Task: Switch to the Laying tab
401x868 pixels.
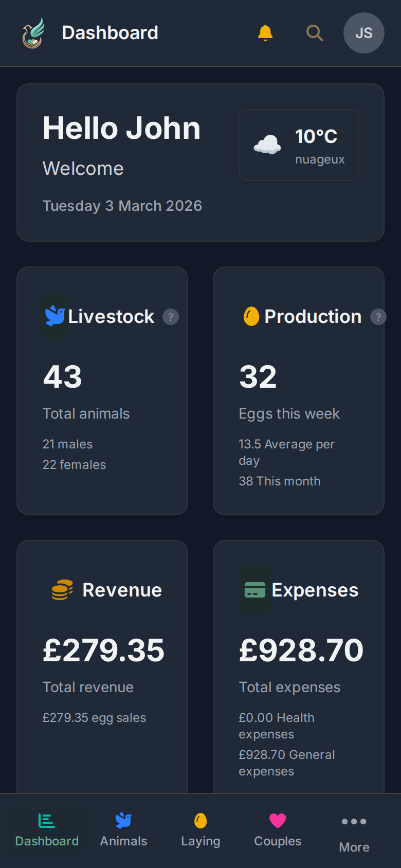Action: pos(200,830)
